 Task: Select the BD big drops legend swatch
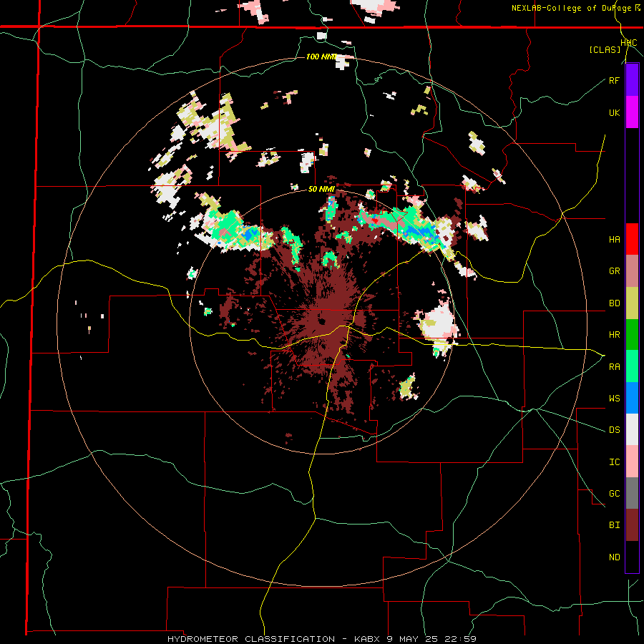point(632,303)
